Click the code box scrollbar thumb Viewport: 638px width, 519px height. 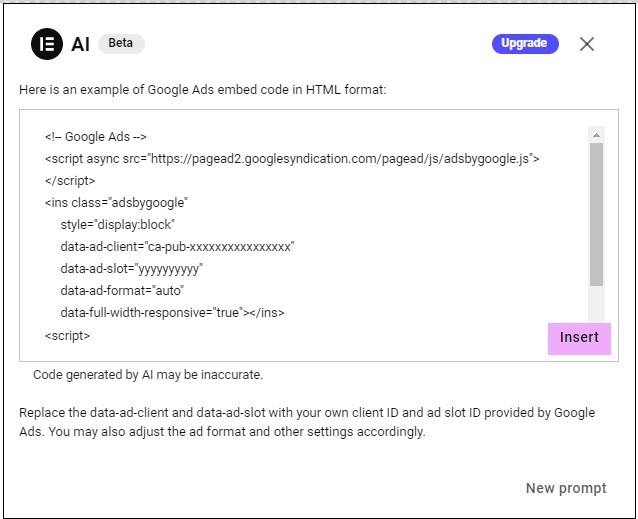pos(596,214)
